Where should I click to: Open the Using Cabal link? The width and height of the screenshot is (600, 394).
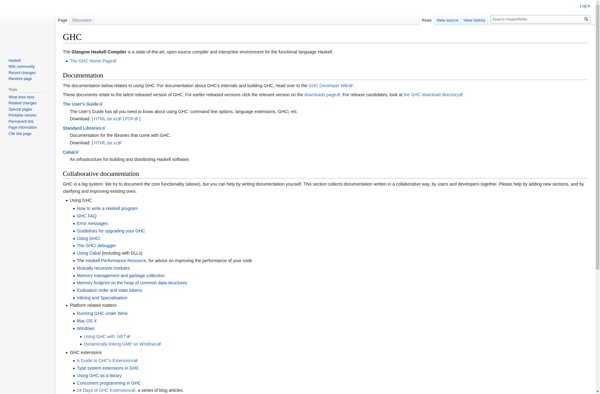click(x=89, y=253)
